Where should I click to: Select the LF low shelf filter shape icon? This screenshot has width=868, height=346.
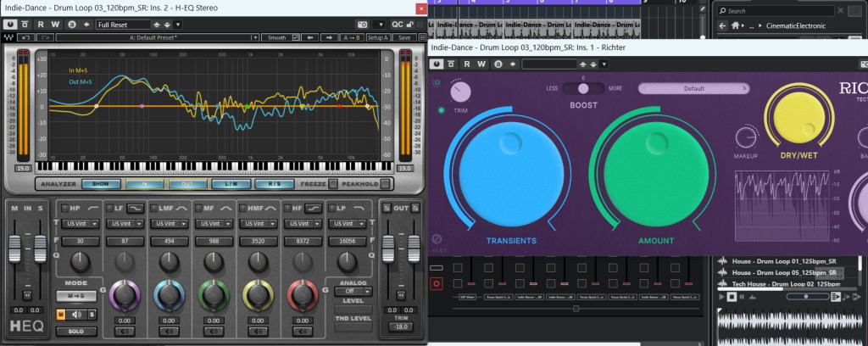click(x=136, y=209)
